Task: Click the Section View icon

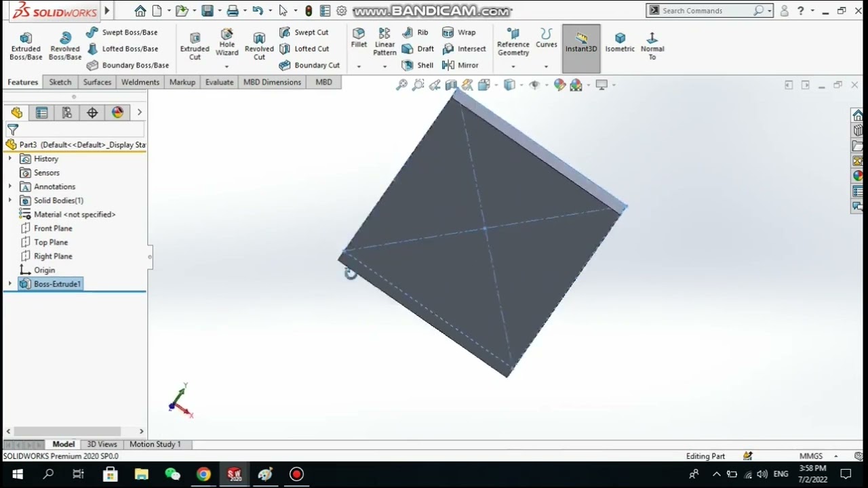Action: pos(451,85)
